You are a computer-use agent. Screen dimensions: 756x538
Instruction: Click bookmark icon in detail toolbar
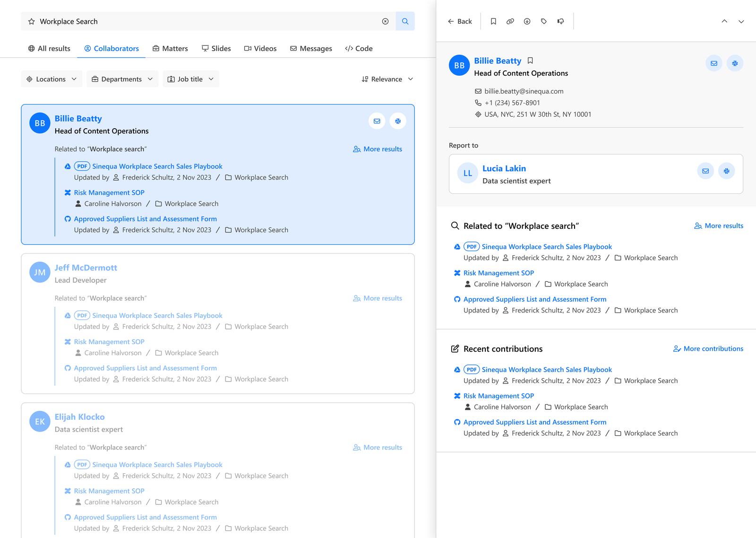pyautogui.click(x=493, y=21)
